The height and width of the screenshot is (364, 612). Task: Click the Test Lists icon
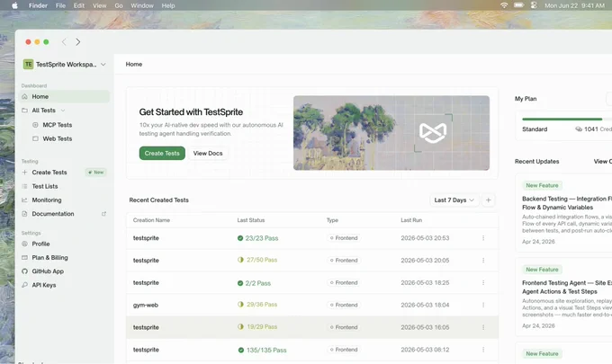click(x=24, y=186)
